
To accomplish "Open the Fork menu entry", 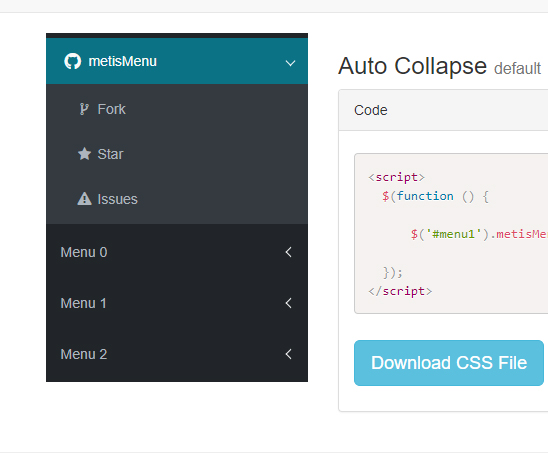I will [x=177, y=109].
